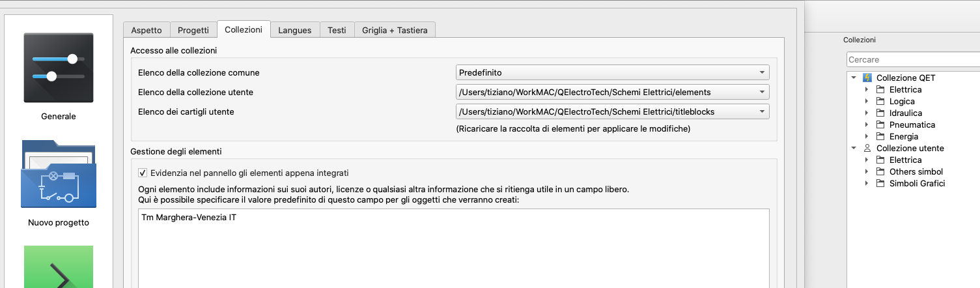Click the Energia folder icon

[880, 136]
